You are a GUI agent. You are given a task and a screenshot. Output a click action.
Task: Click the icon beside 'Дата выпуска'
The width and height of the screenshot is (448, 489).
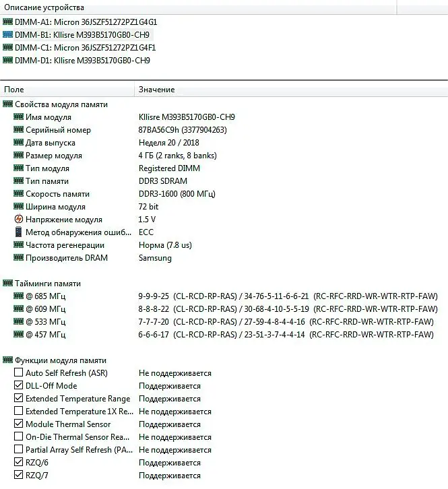[18, 143]
